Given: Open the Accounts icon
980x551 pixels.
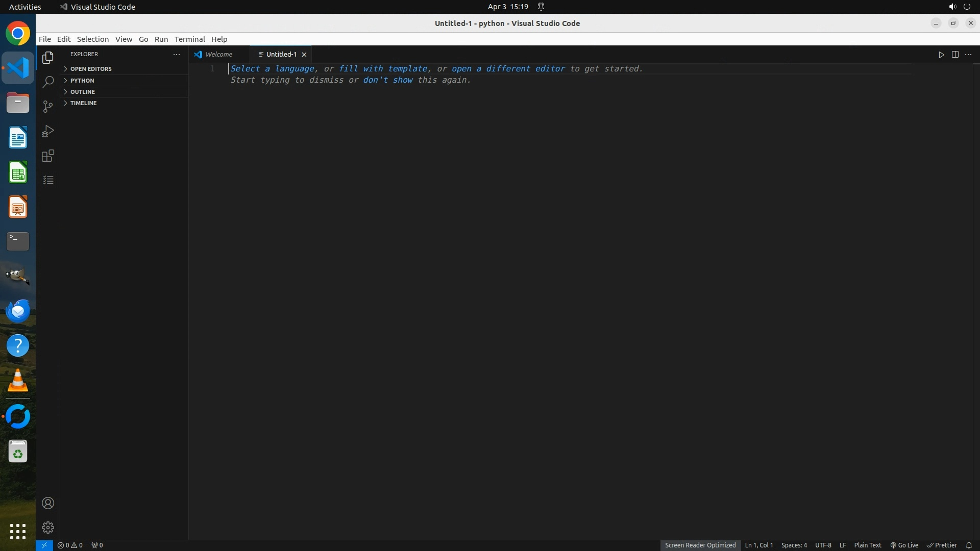Looking at the screenshot, I should [48, 504].
